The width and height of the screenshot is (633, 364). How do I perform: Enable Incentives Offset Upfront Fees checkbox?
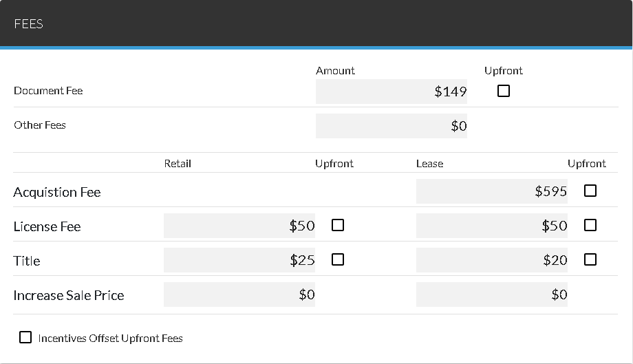pyautogui.click(x=25, y=337)
